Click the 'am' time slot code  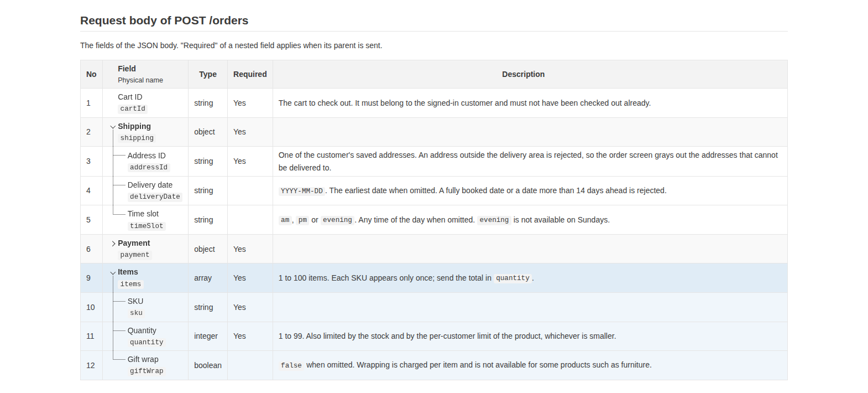[285, 220]
